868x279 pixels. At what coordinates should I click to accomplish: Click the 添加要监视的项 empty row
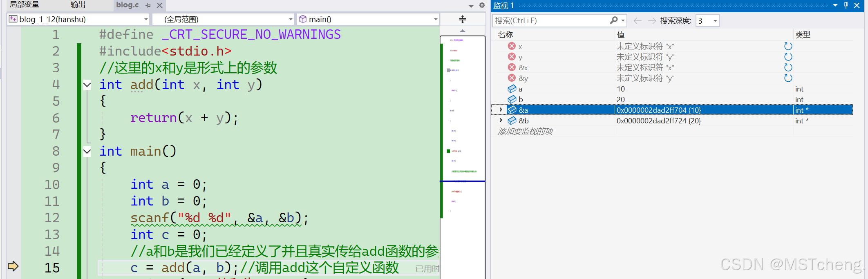click(525, 131)
